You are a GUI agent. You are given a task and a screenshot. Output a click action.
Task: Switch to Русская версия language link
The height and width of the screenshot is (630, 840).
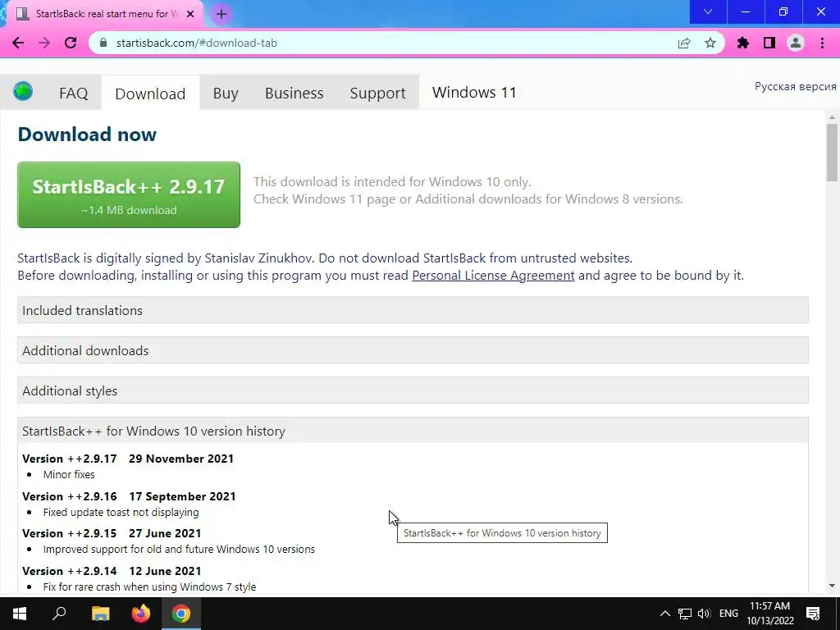point(795,86)
